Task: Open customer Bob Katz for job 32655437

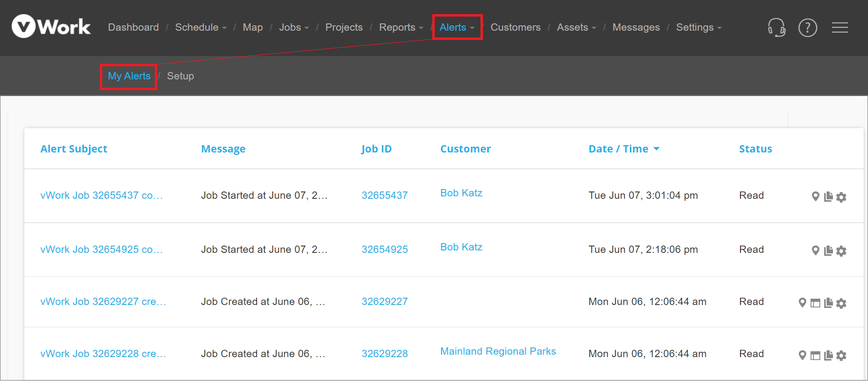Action: [x=462, y=193]
